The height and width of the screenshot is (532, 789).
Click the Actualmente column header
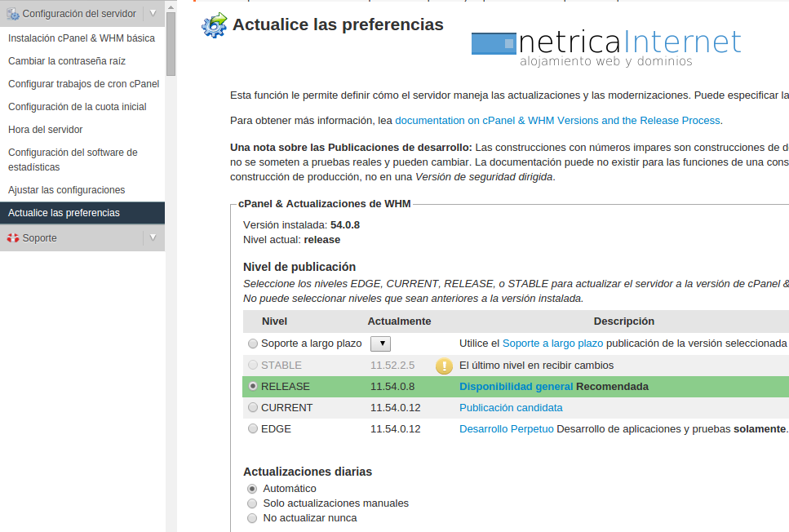click(399, 321)
